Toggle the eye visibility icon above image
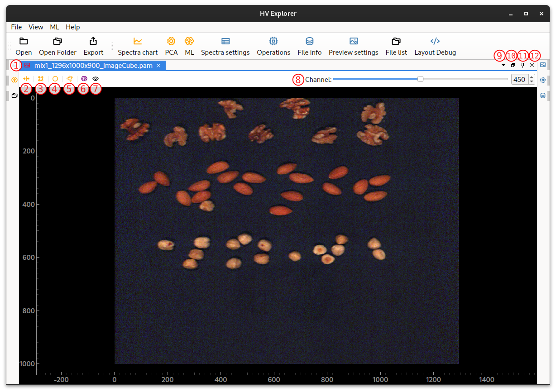 (96, 79)
